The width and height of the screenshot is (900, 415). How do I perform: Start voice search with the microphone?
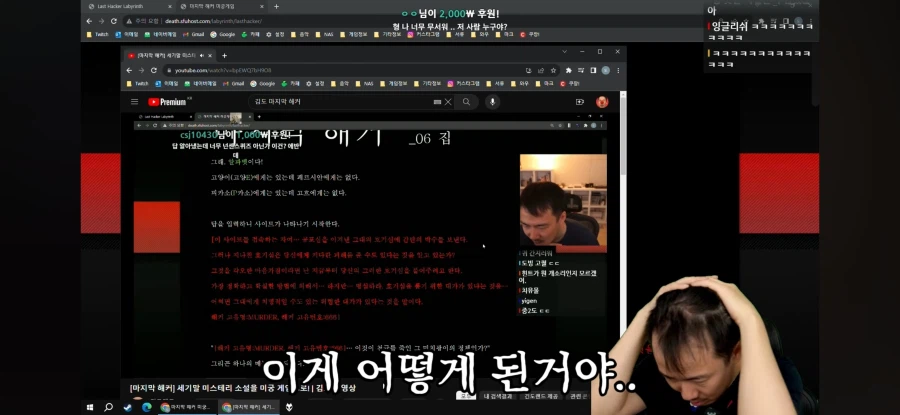[x=492, y=102]
